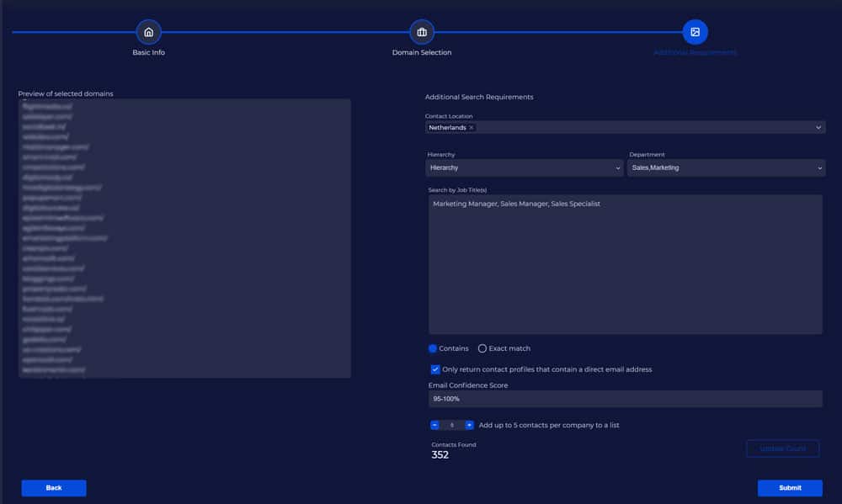Go to the Basic Info step label
842x504 pixels.
click(x=149, y=52)
